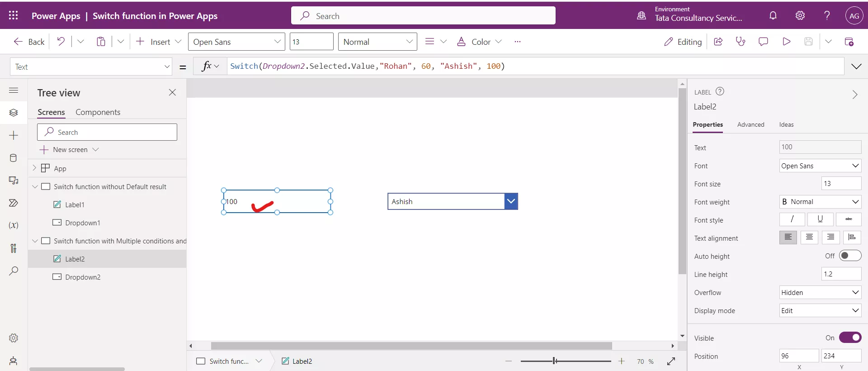This screenshot has height=371, width=868.
Task: Open the Ashish dropdown arrow on canvas
Action: click(x=511, y=201)
